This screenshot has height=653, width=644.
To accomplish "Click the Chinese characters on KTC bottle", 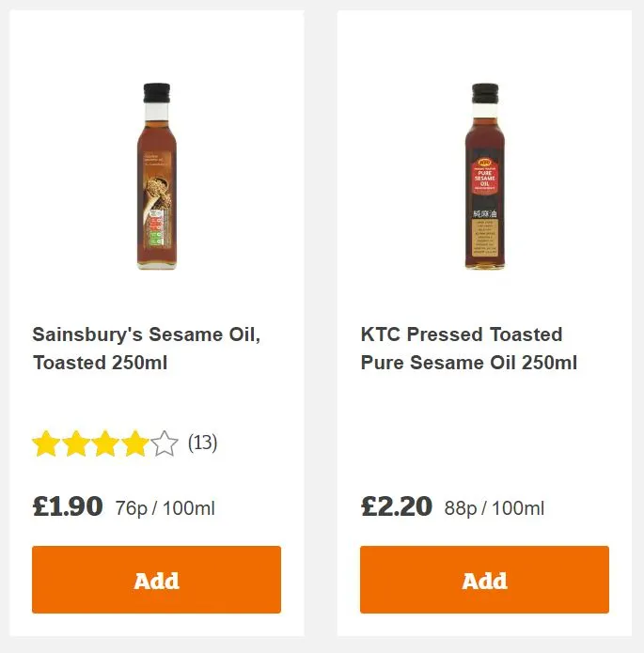I will coord(485,215).
